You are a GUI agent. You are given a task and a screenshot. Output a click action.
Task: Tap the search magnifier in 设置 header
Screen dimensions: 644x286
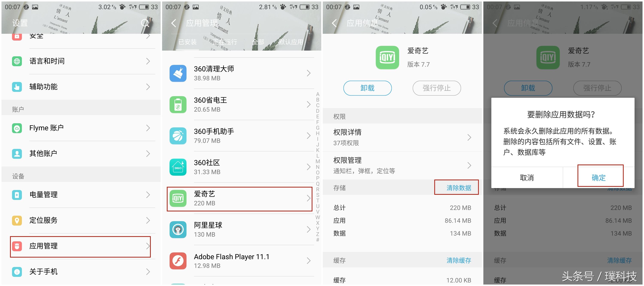point(145,23)
